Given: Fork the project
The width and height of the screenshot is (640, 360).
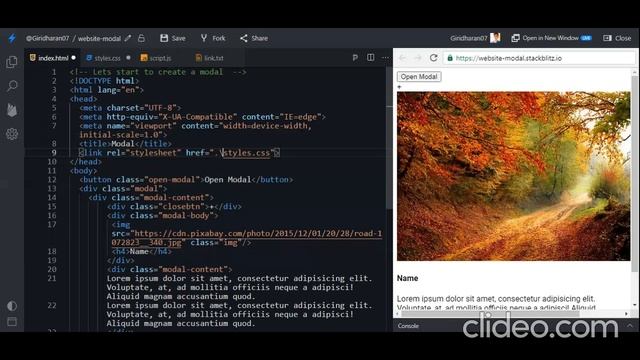Looking at the screenshot, I should pyautogui.click(x=213, y=38).
